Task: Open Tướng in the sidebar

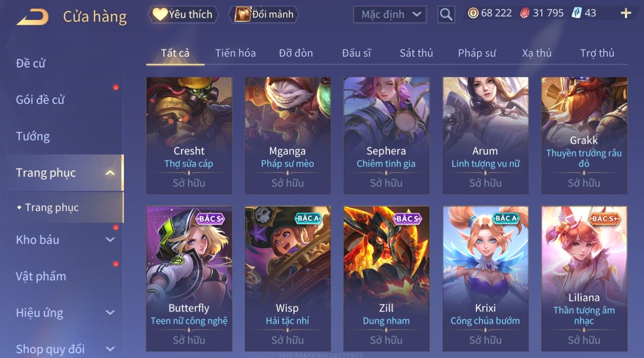Action: click(33, 137)
